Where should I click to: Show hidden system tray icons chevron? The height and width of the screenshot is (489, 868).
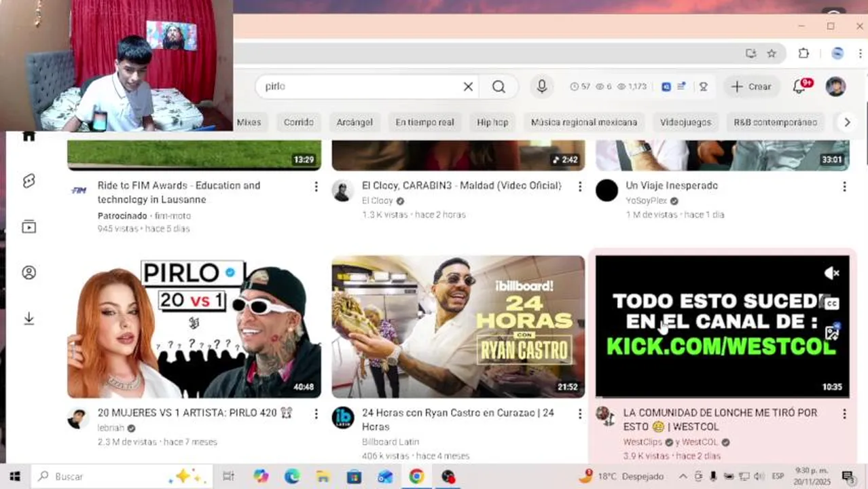tap(683, 477)
